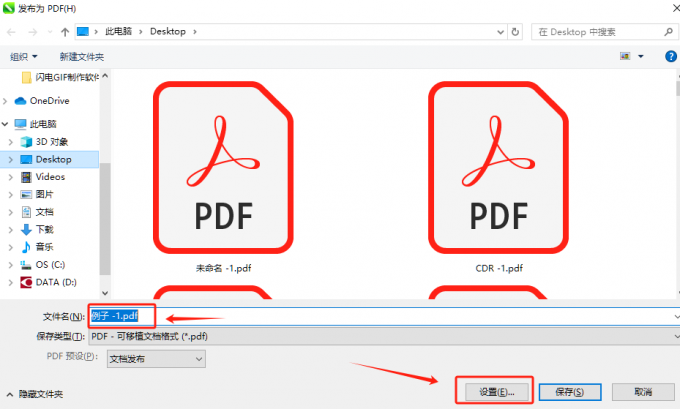
Task: Open 文档 folder in the sidebar
Action: click(x=37, y=212)
